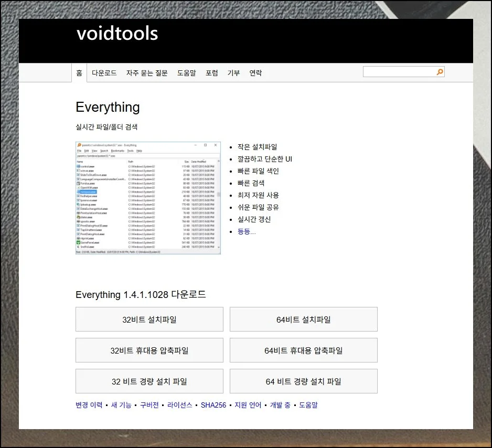Download 64 비트 경량 설치 파일
Viewport: 492px width, 448px height.
[303, 381]
